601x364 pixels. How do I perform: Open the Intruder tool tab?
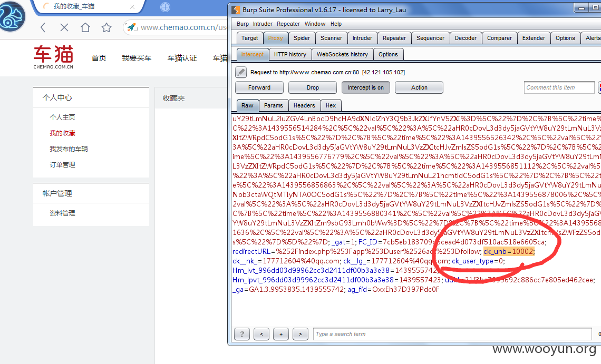[362, 38]
